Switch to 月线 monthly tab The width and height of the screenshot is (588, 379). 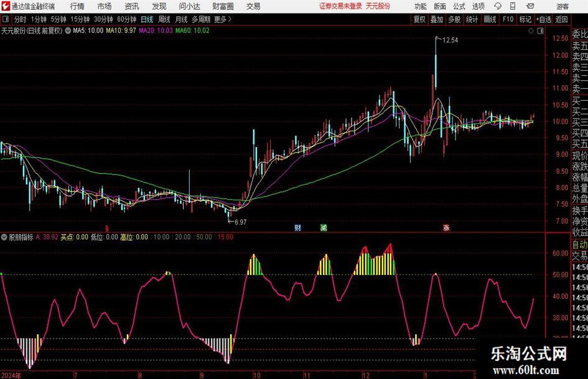182,19
